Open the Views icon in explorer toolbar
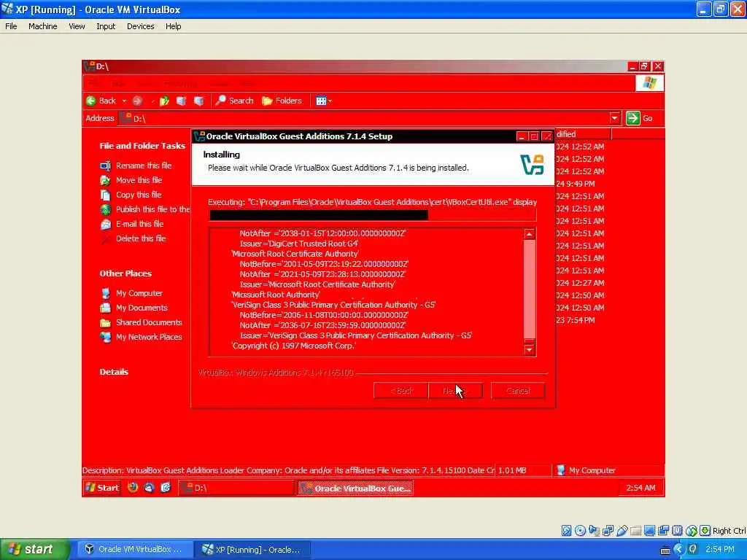This screenshot has height=560, width=747. click(x=321, y=101)
